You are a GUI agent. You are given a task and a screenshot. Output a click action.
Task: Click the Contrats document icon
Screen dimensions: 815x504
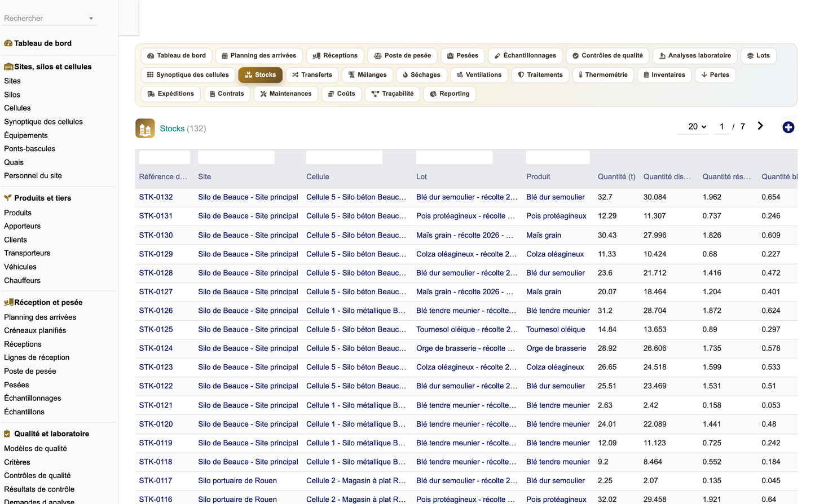tap(213, 94)
